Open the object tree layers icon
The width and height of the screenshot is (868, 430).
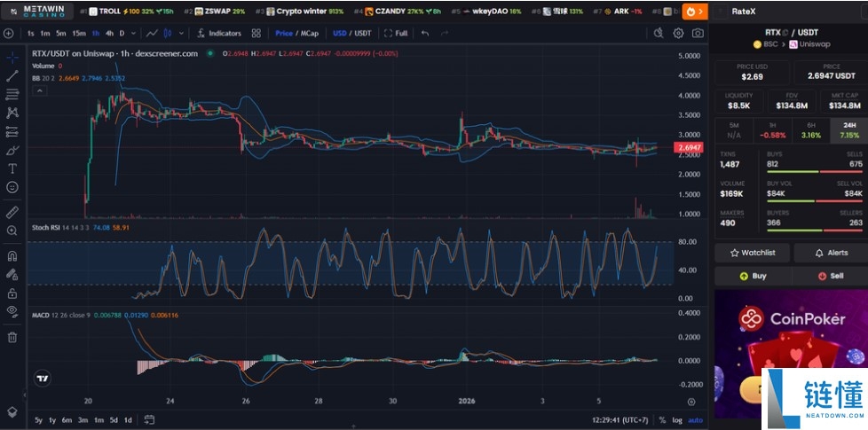click(x=12, y=412)
